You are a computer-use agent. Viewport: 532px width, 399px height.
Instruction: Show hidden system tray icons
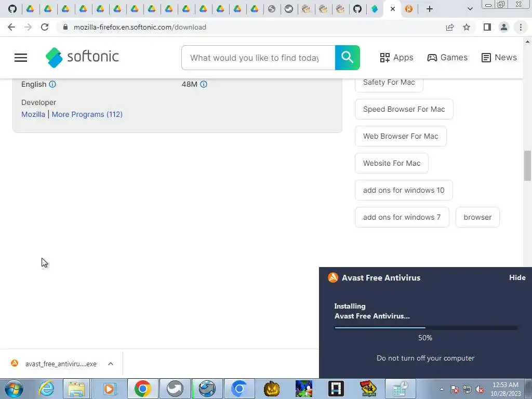click(442, 389)
